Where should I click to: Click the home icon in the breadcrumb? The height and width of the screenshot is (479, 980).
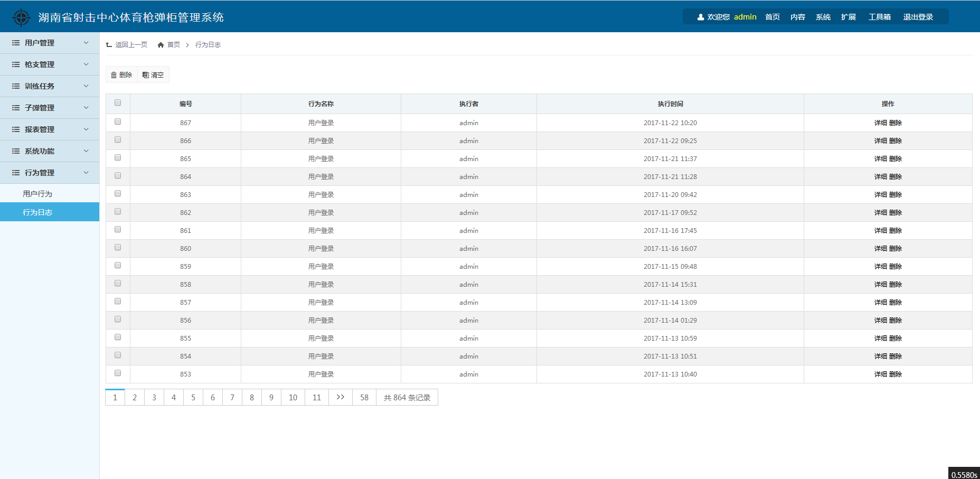tap(161, 45)
